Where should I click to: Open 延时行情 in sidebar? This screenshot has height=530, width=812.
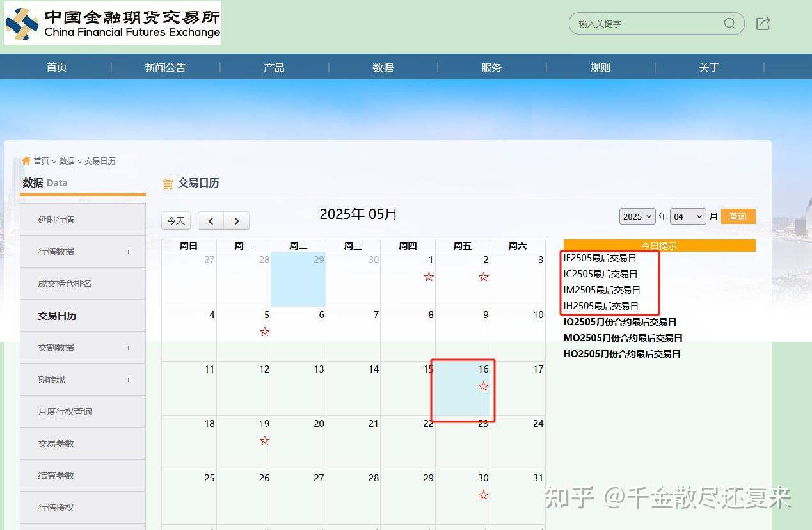(x=83, y=220)
